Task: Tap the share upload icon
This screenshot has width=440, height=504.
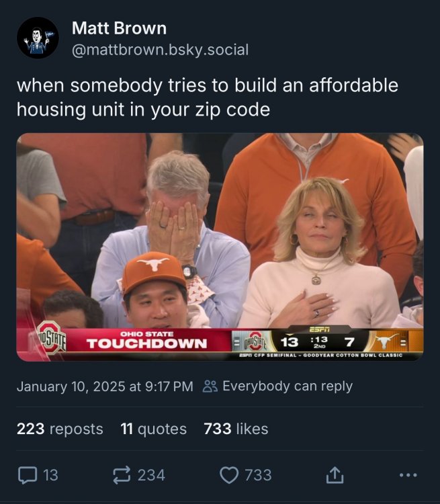Action: click(335, 475)
